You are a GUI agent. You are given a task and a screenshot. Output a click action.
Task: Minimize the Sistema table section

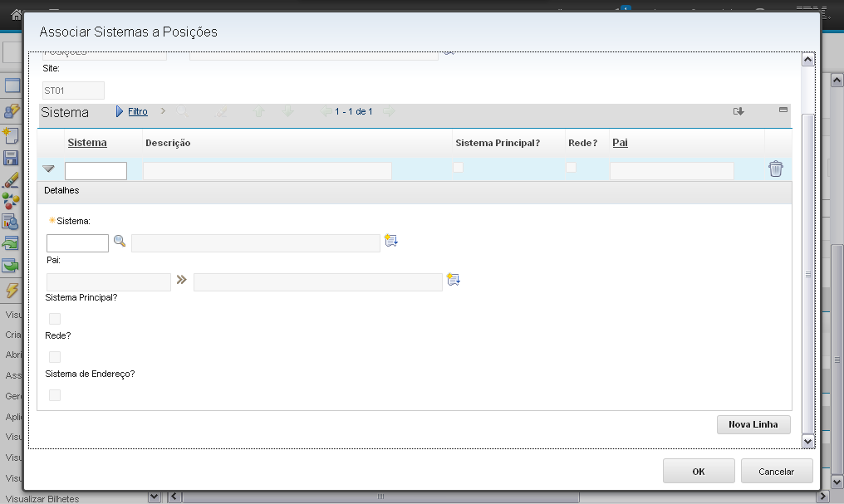pyautogui.click(x=783, y=110)
